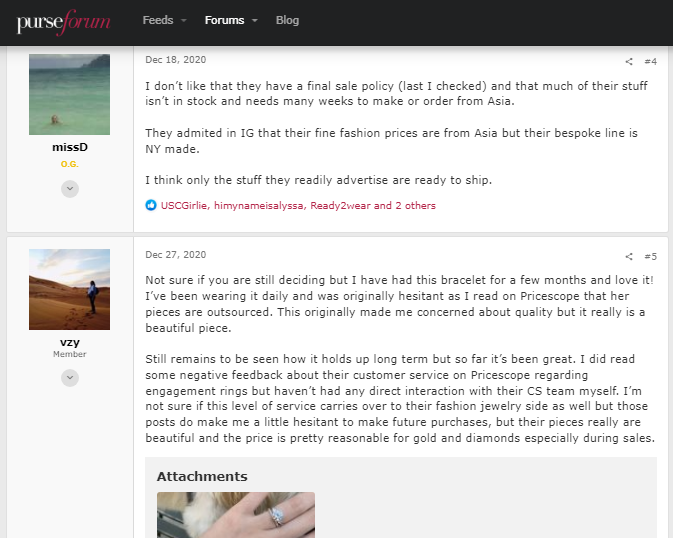The width and height of the screenshot is (673, 538).
Task: View Ready2wear's profile from likes list
Action: (340, 206)
